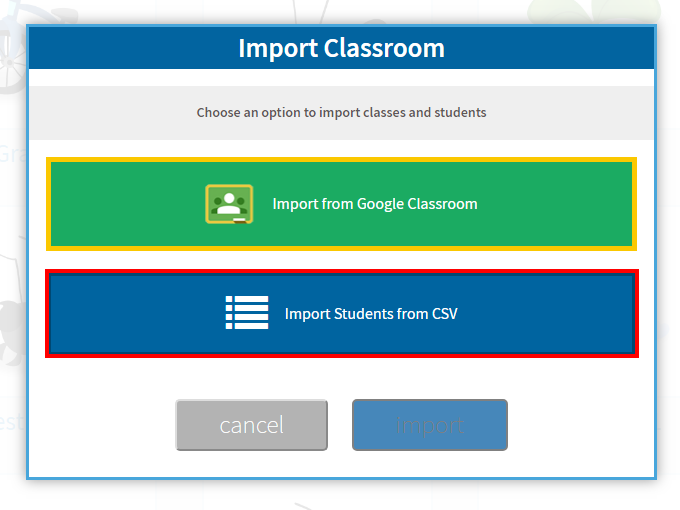Confirm selection with the Import button
Viewport: 680px width, 510px height.
pyautogui.click(x=429, y=425)
